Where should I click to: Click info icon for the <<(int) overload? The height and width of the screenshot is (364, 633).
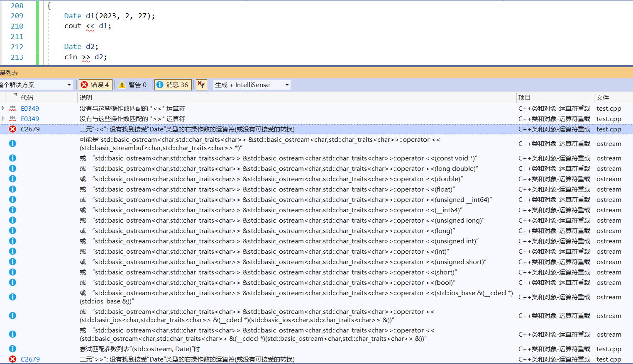(13, 251)
